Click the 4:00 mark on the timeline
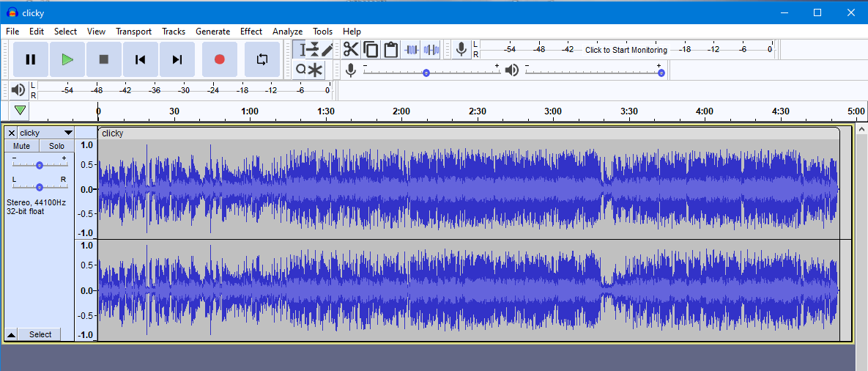This screenshot has height=371, width=868. pyautogui.click(x=704, y=111)
